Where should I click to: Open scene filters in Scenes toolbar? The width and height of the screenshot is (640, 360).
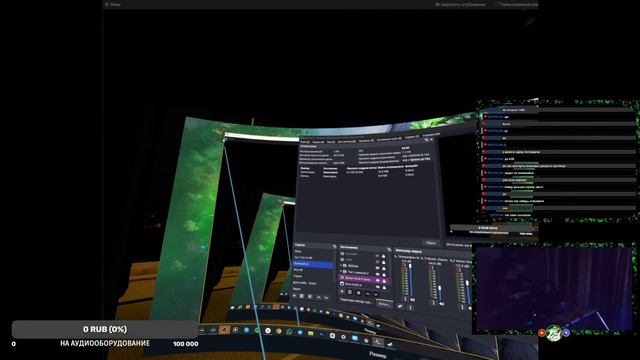click(x=310, y=296)
